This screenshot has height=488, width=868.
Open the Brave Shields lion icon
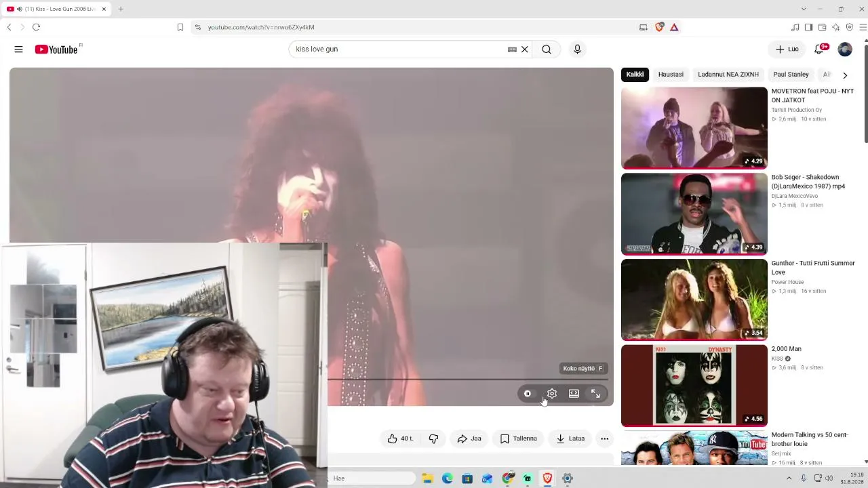tap(659, 27)
